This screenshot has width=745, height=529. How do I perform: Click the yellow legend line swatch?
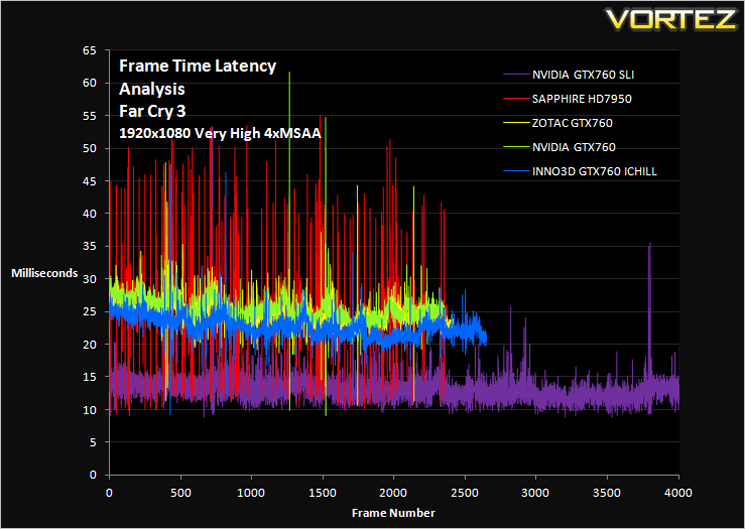pos(516,123)
